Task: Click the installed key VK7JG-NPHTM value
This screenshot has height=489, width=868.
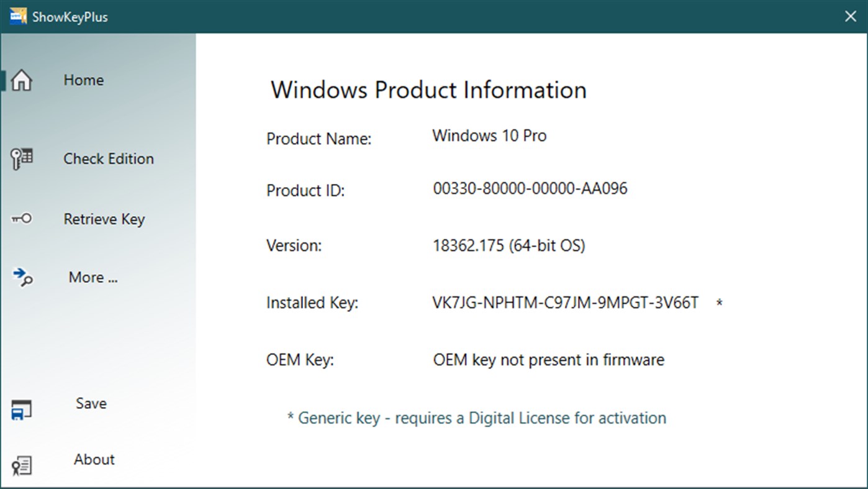Action: (565, 303)
